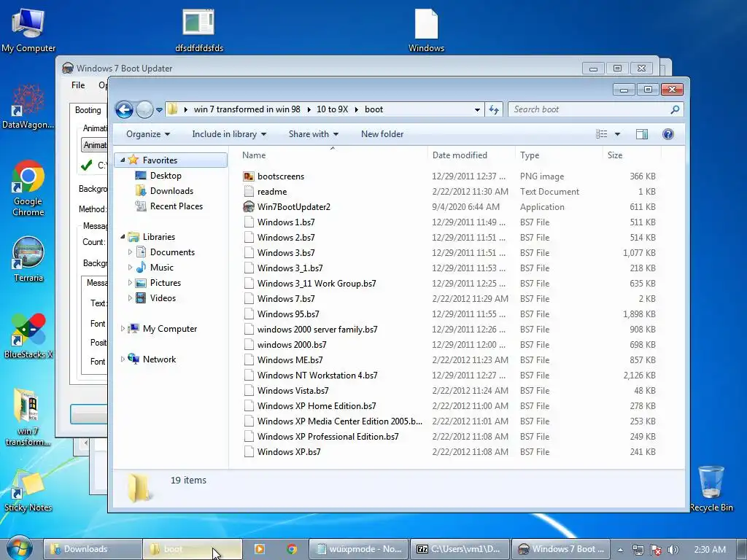747x560 pixels.
Task: Click the Chrome taskbar icon
Action: click(x=292, y=549)
